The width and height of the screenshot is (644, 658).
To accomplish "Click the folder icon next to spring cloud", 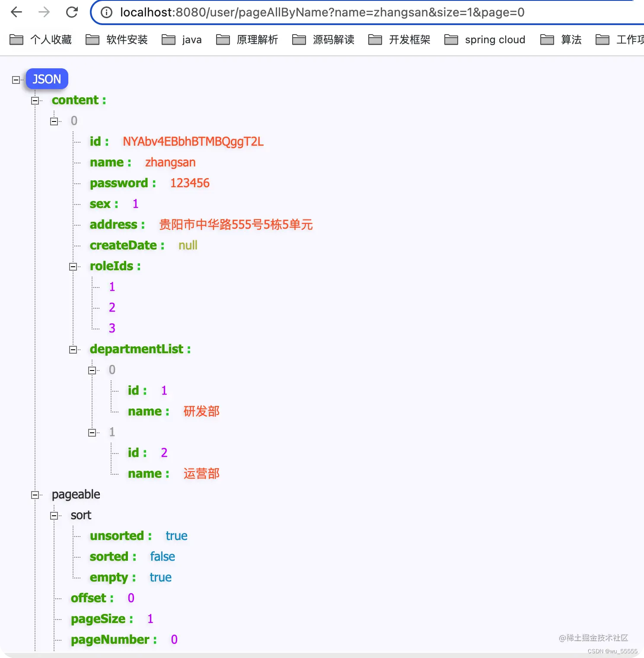I will [451, 39].
